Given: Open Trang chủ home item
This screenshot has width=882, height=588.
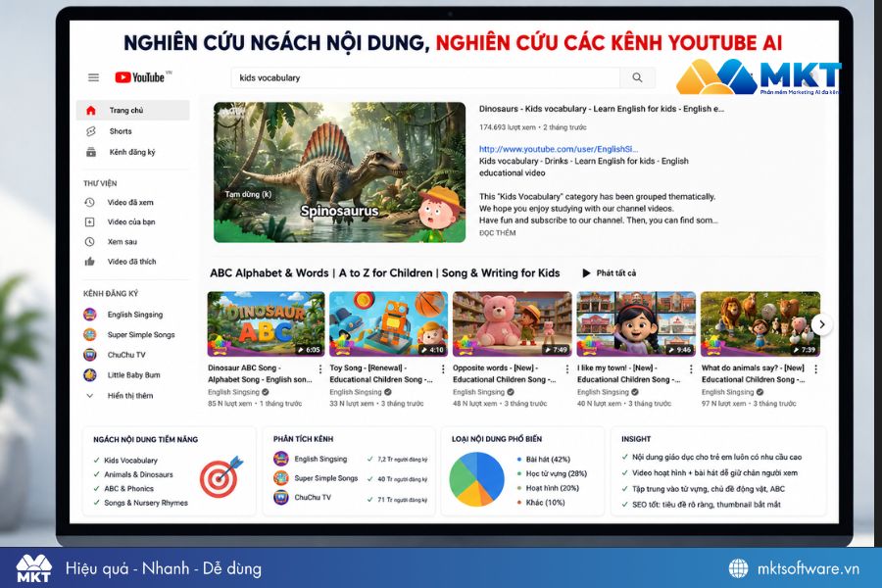Looking at the screenshot, I should [132, 111].
